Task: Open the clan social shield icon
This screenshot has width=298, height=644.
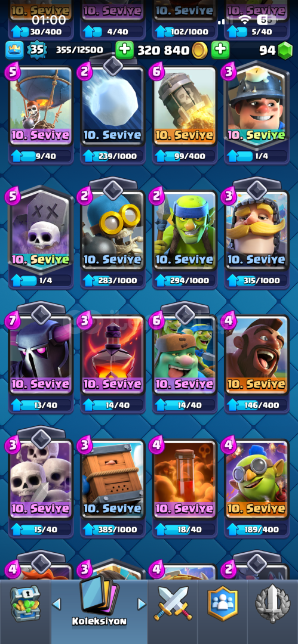Action: click(223, 603)
